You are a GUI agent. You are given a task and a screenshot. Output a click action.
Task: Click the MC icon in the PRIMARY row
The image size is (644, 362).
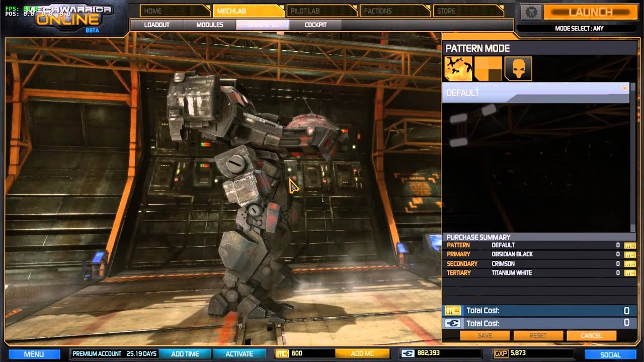pos(630,254)
